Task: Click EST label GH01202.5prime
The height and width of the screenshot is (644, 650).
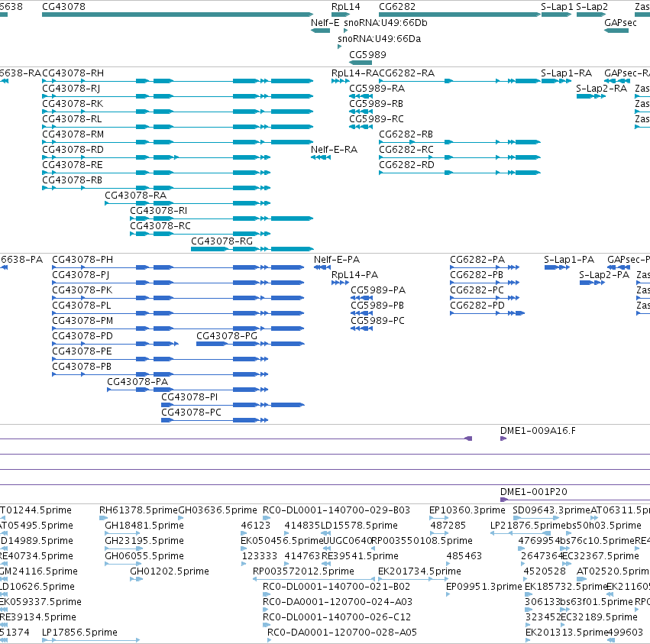Action: tap(170, 571)
